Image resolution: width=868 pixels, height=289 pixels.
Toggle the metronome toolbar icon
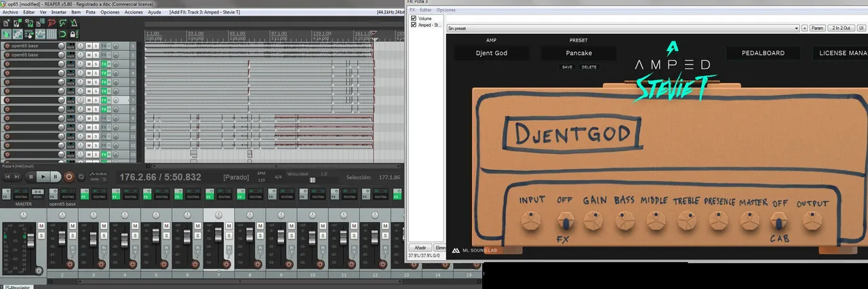point(73,22)
